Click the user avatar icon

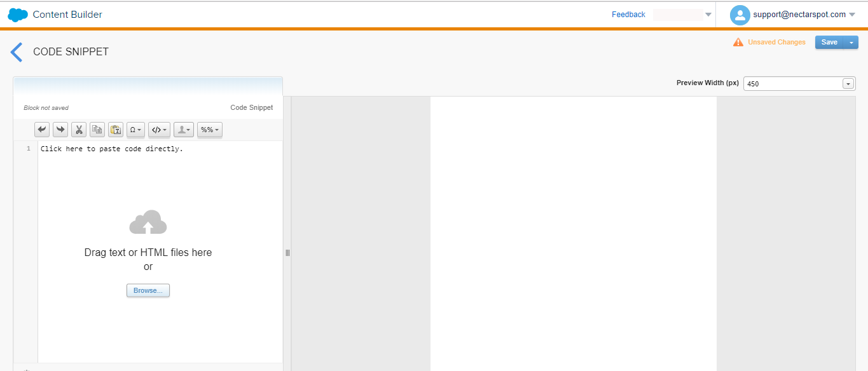[740, 15]
